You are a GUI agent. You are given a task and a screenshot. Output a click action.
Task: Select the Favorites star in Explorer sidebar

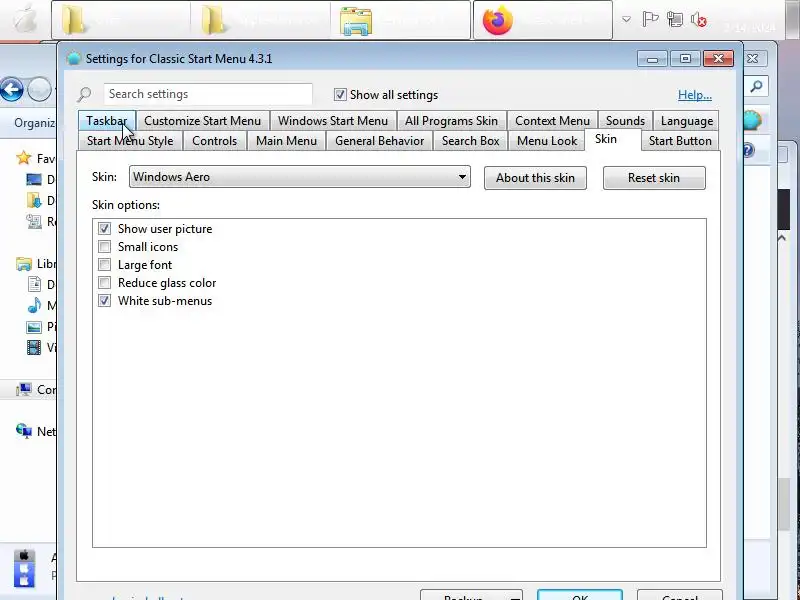tap(23, 158)
